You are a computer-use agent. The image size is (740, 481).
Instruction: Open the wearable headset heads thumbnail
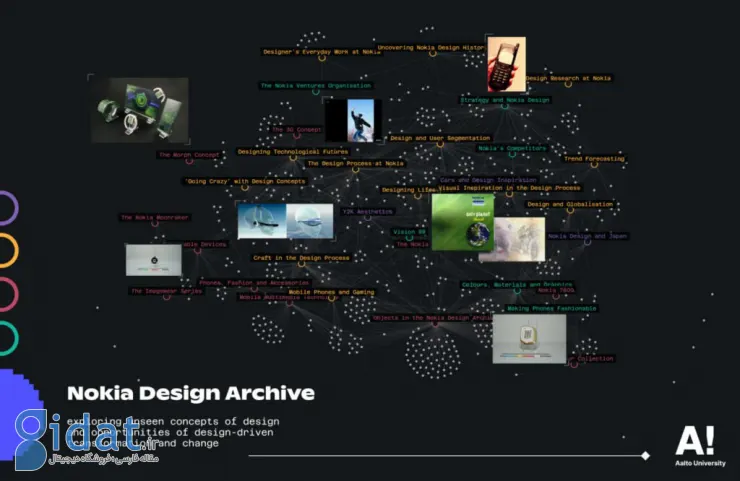coord(286,221)
